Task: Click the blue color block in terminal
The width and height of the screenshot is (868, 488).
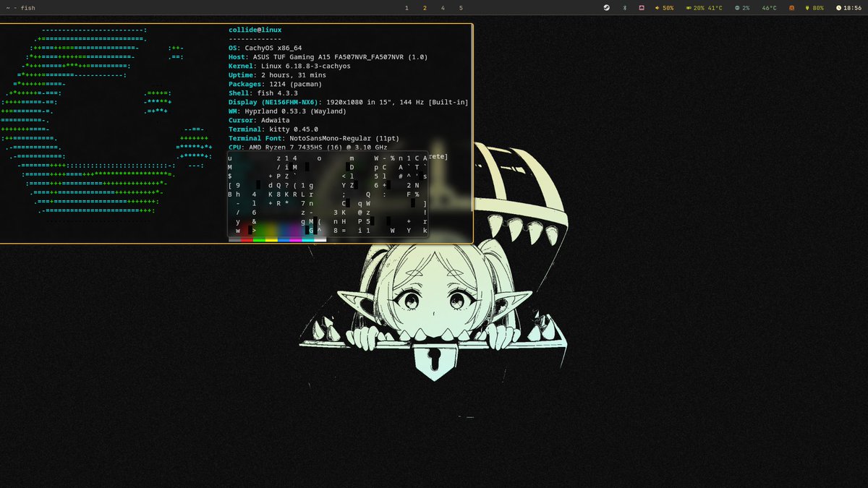Action: 284,239
